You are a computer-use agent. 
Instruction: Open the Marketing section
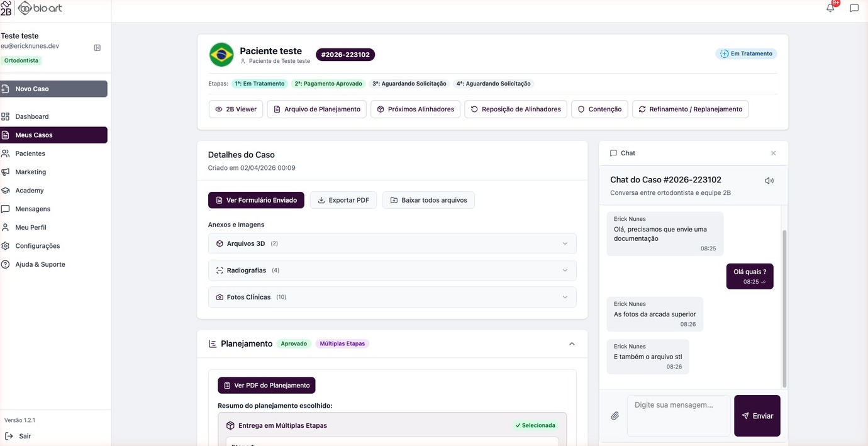coord(54,172)
